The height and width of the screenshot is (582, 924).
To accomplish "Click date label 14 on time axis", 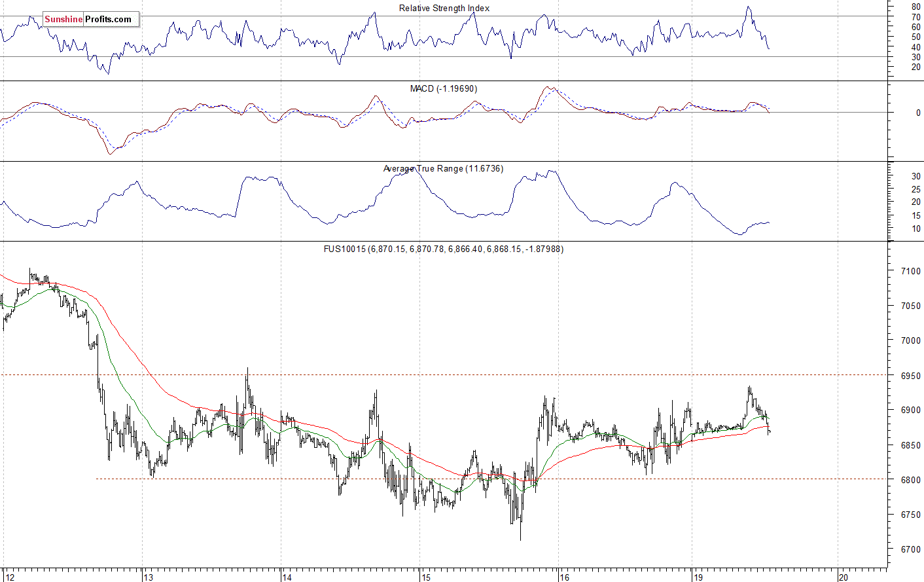I will pos(287,577).
